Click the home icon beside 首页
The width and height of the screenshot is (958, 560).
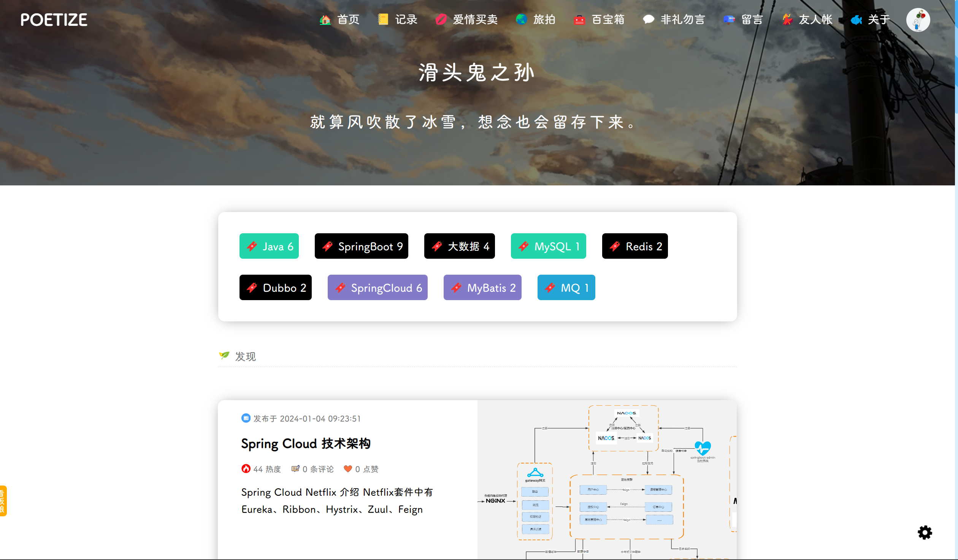click(x=325, y=19)
